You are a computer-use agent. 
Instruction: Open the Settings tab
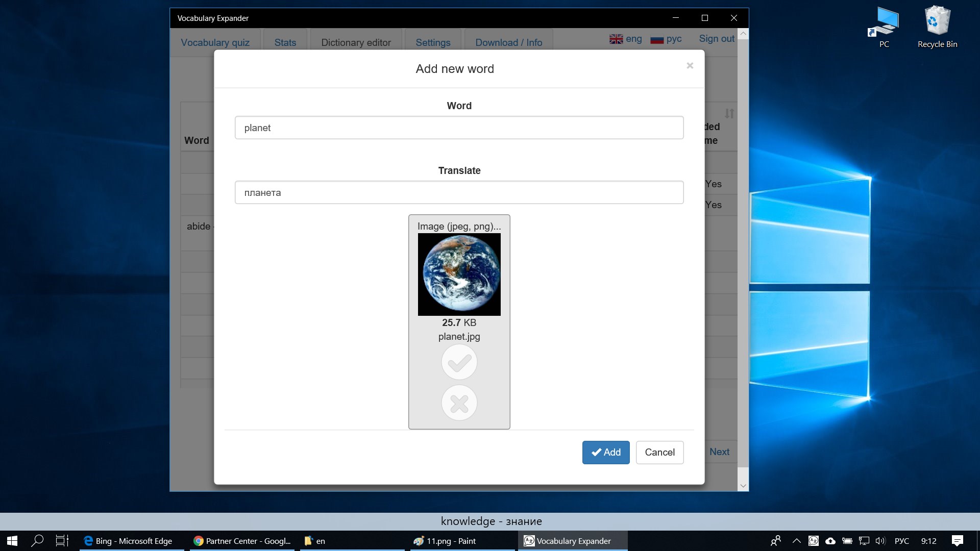(433, 42)
